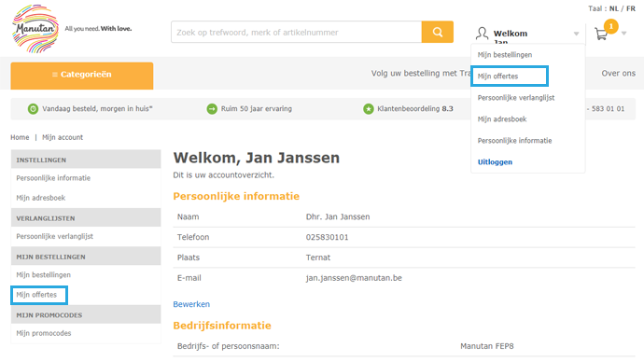
Task: Select Mijn bestellingen in dropdown menu
Action: pyautogui.click(x=505, y=55)
